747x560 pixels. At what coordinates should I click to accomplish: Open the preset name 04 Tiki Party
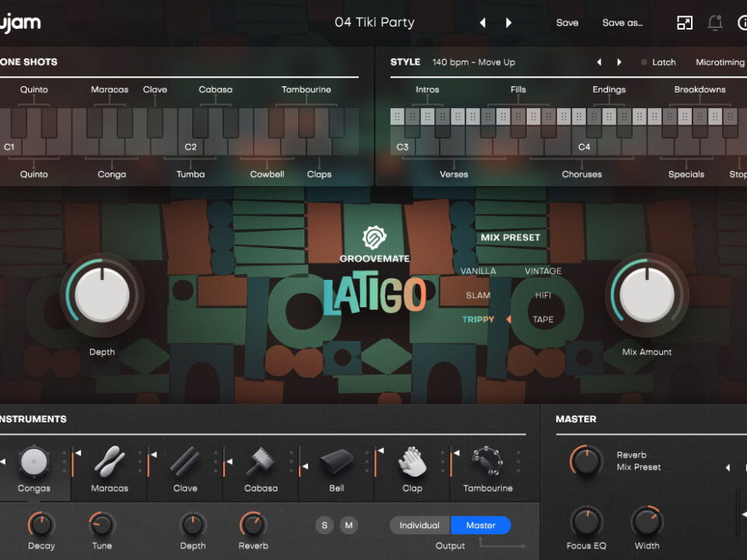(374, 23)
